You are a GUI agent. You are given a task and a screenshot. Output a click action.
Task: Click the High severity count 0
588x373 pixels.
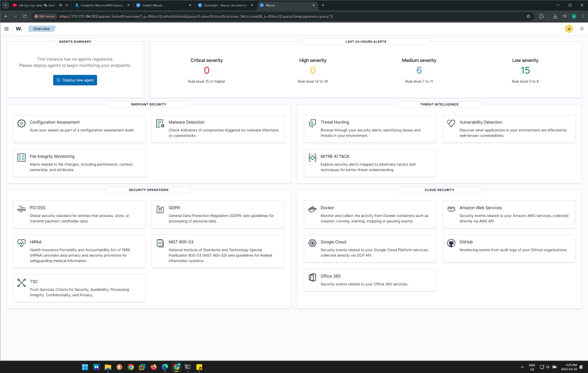click(313, 71)
